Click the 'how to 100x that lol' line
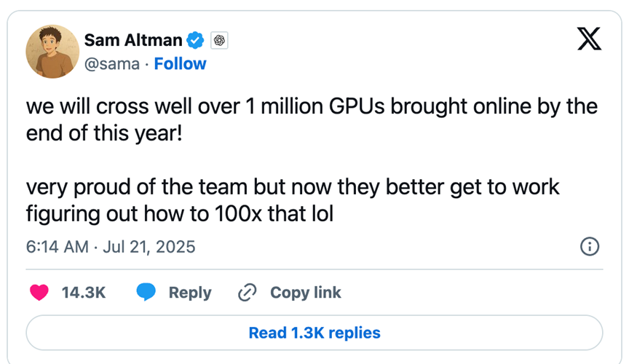This screenshot has height=364, width=629. pos(179,214)
